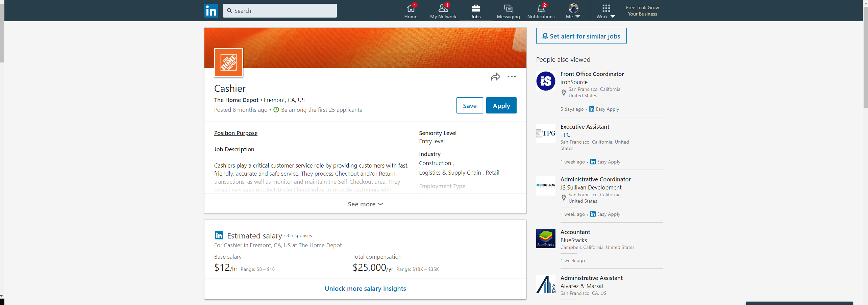Click the Search input field
868x305 pixels.
coord(280,11)
